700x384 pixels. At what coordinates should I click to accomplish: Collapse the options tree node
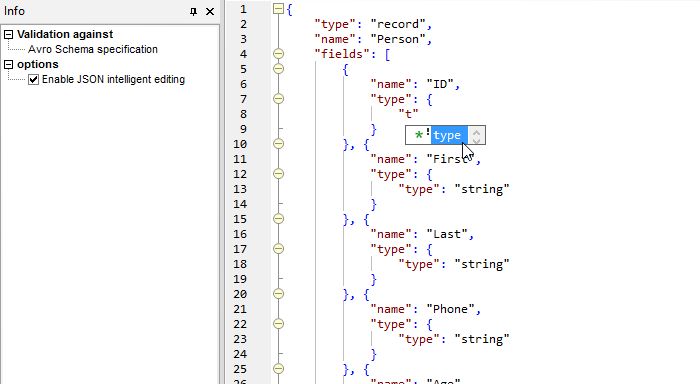pyautogui.click(x=8, y=64)
